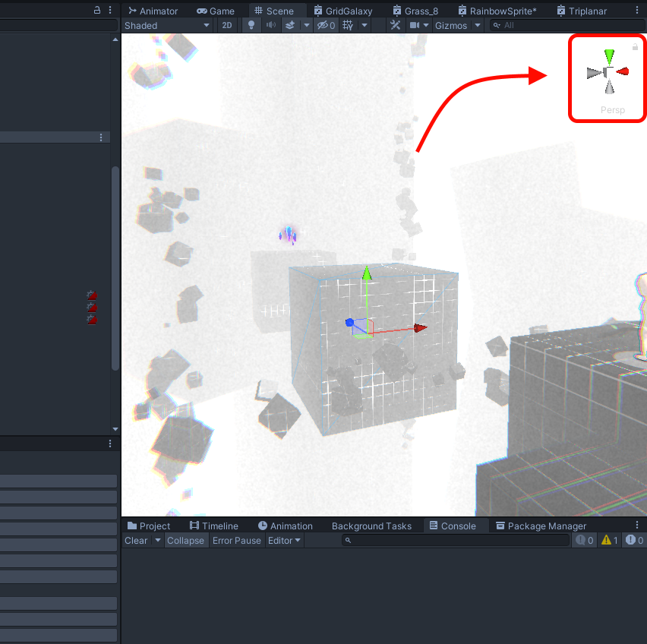The image size is (647, 644).
Task: Switch the Scene view to 2D mode
Action: tap(227, 25)
